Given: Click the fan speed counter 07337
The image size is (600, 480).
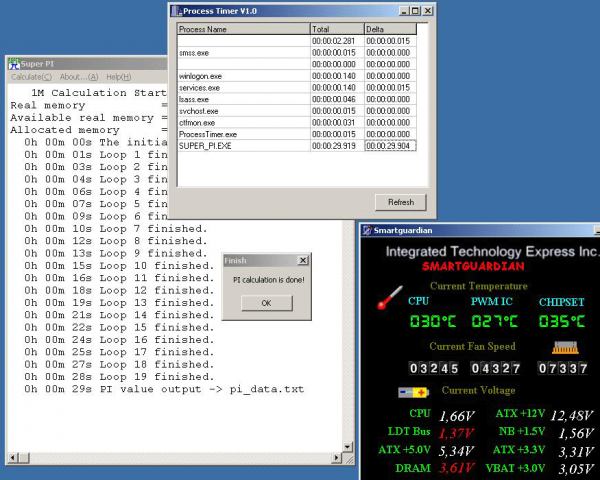Looking at the screenshot, I should (562, 368).
